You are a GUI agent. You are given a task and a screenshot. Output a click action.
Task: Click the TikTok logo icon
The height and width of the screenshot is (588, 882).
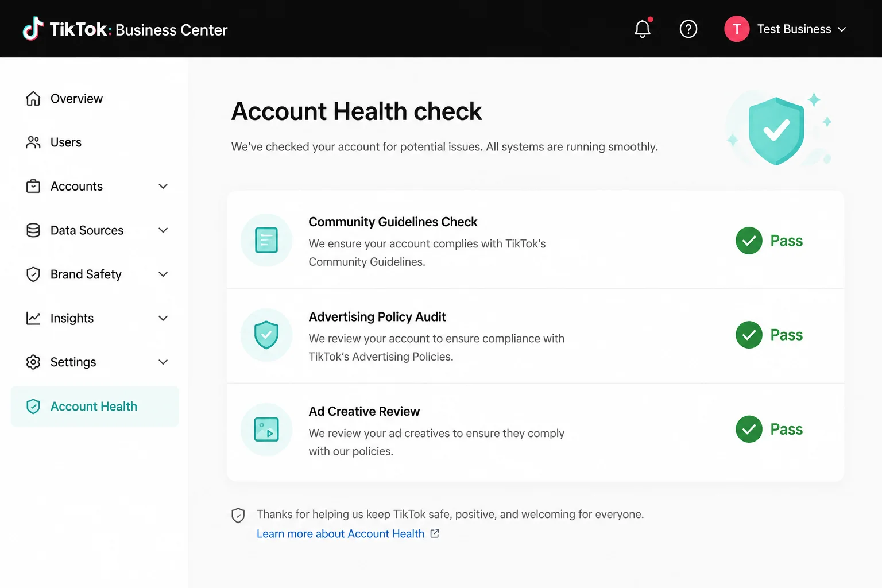click(33, 29)
